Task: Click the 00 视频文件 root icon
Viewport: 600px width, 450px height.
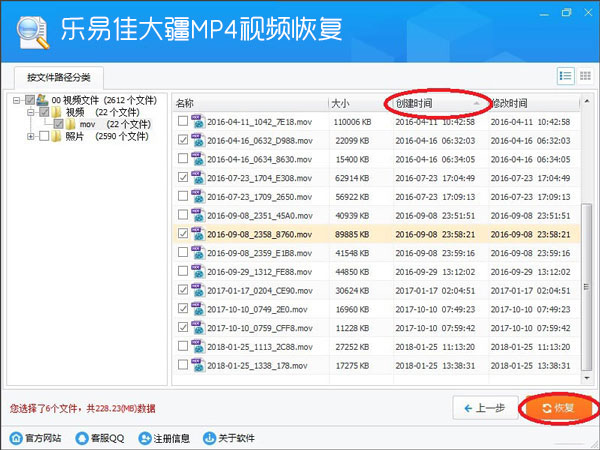Action: [42, 100]
